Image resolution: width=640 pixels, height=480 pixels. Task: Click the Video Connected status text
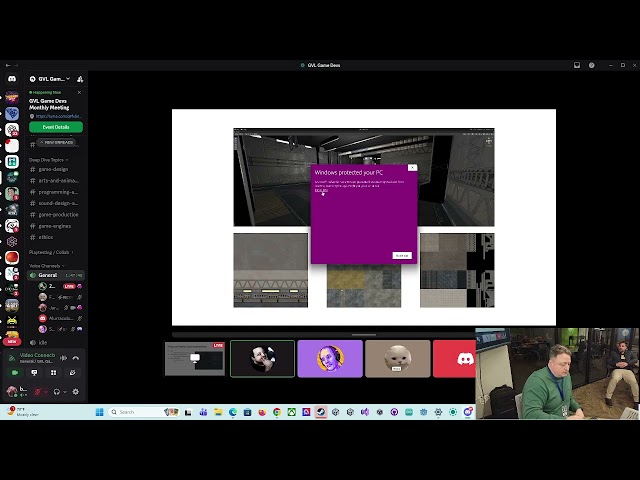tap(37, 355)
